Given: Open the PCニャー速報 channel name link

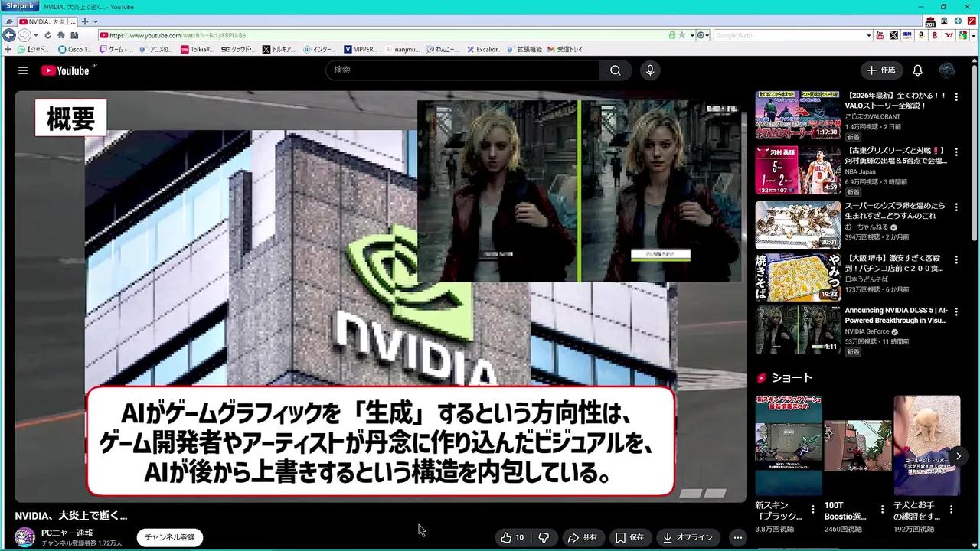Looking at the screenshot, I should 67,533.
